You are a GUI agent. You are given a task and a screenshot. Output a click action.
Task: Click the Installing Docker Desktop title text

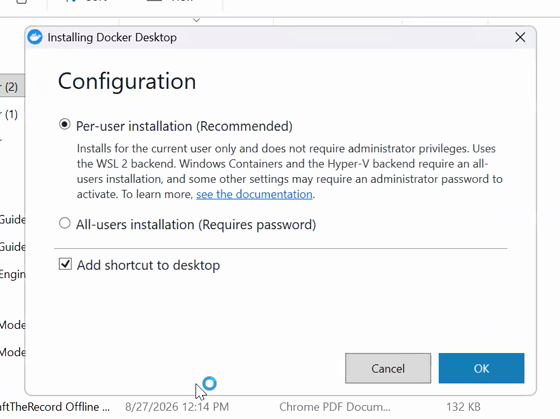[112, 38]
